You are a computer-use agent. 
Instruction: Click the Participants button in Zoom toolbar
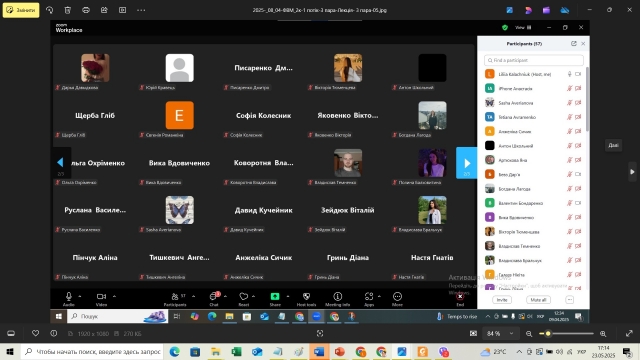click(x=175, y=299)
